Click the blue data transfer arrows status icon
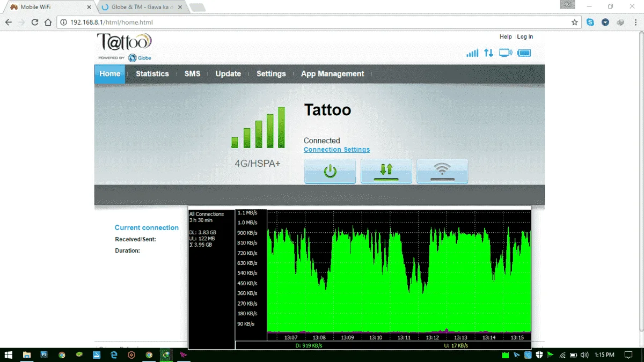644x362 pixels. pos(488,53)
